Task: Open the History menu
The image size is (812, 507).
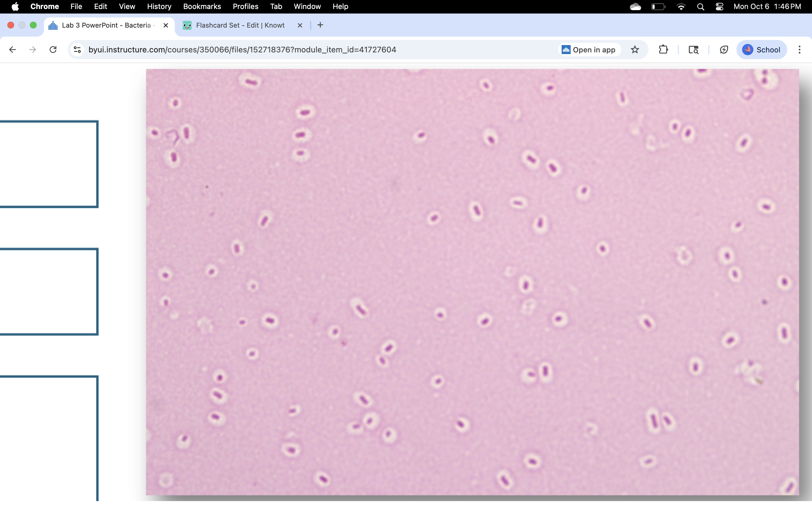Action: coord(159,6)
